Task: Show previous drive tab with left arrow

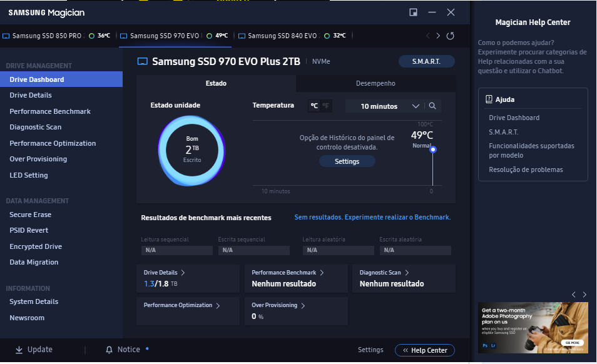Action: [x=428, y=36]
